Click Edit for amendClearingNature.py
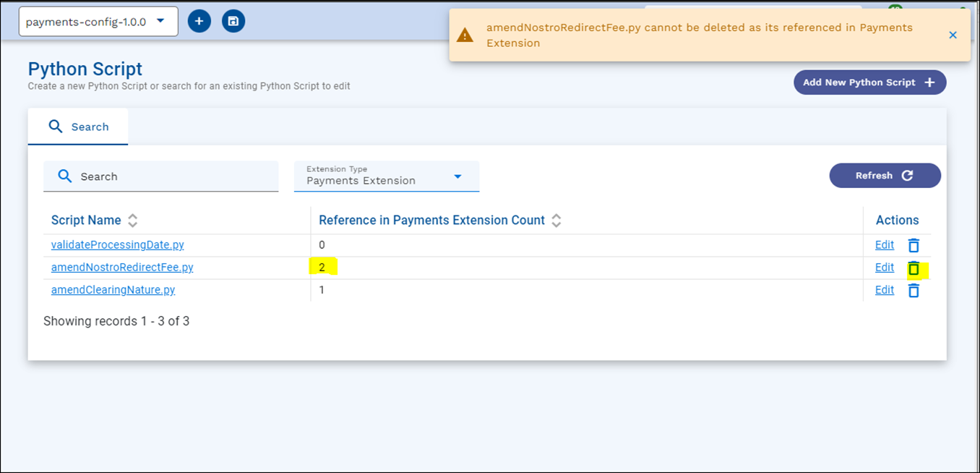This screenshot has height=473, width=980. coord(884,290)
